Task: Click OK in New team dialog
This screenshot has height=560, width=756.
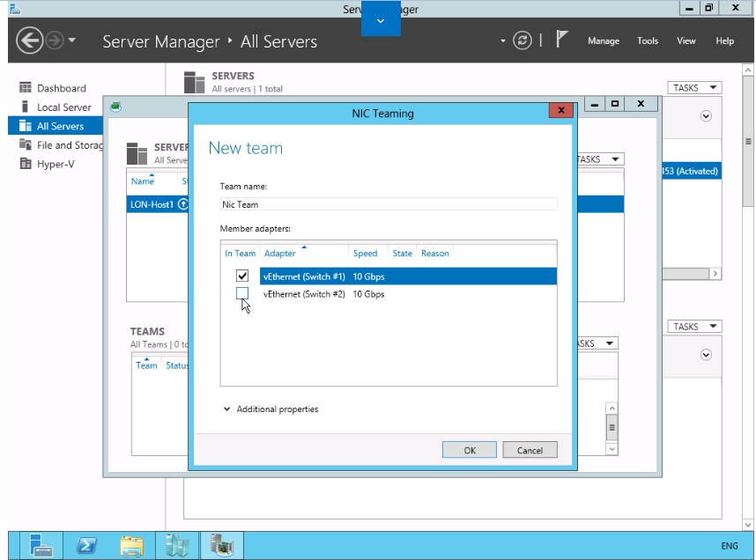Action: tap(469, 450)
